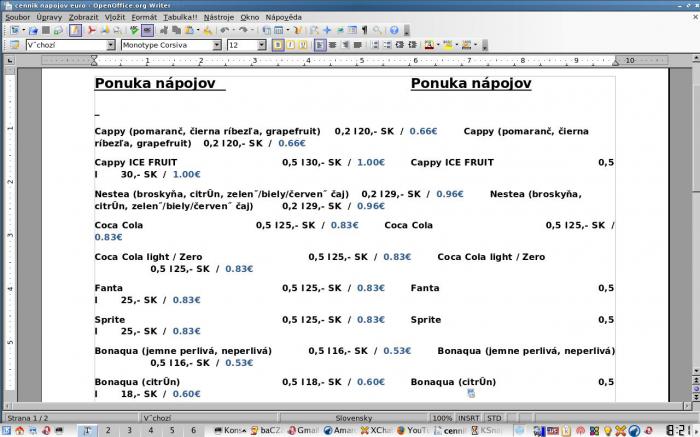
Task: Click the Redo icon
Action: 243,30
